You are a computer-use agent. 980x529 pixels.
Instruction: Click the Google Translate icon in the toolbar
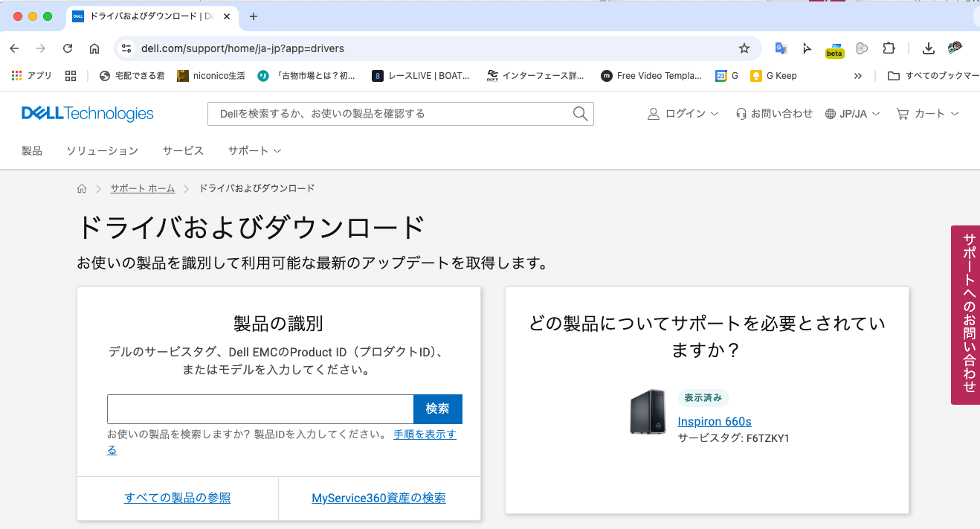[x=781, y=48]
